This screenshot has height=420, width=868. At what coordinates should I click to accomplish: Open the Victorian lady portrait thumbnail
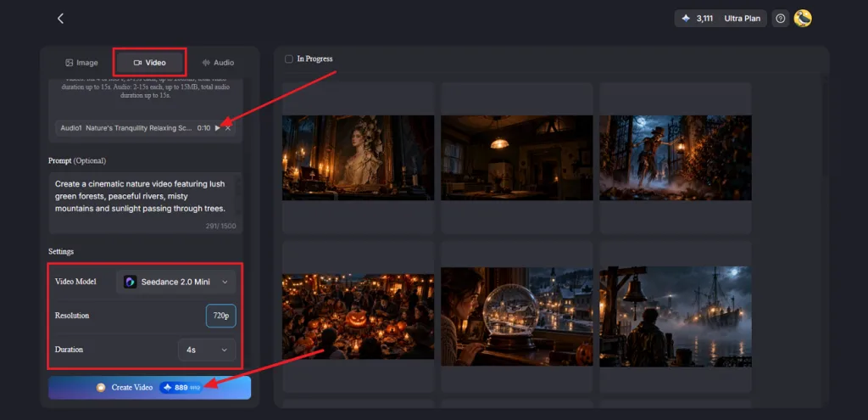coord(359,157)
